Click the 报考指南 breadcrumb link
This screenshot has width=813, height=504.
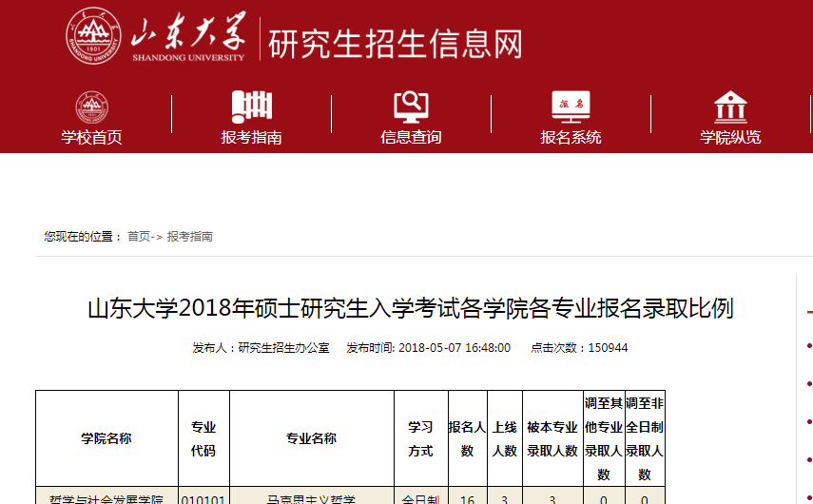[190, 237]
